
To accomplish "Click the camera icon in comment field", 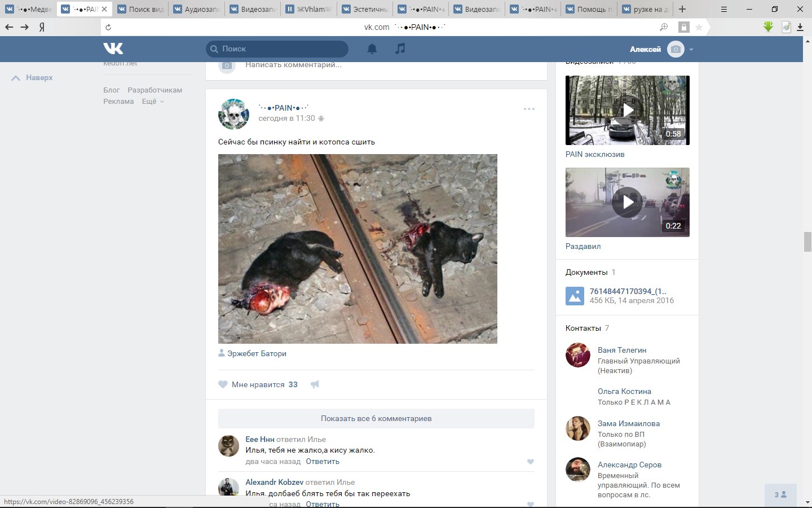I will [x=227, y=65].
